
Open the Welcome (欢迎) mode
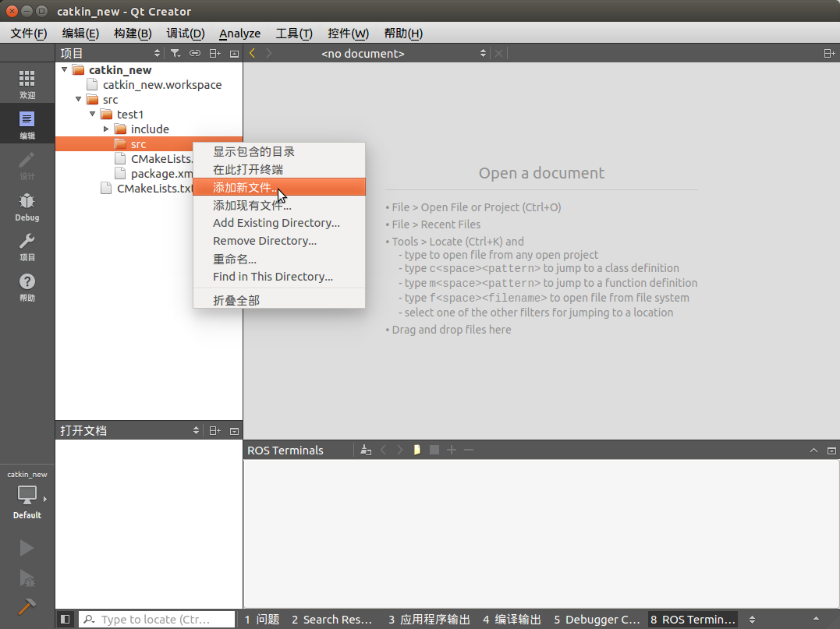27,84
